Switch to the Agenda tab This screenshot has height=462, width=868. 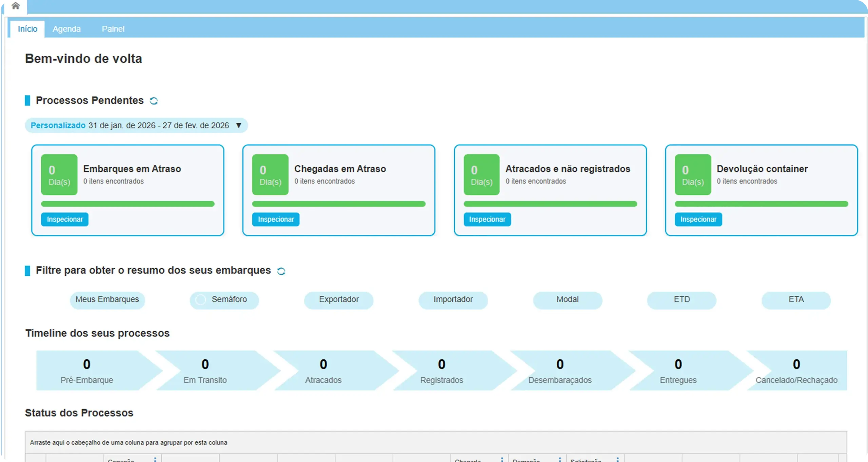click(x=66, y=29)
